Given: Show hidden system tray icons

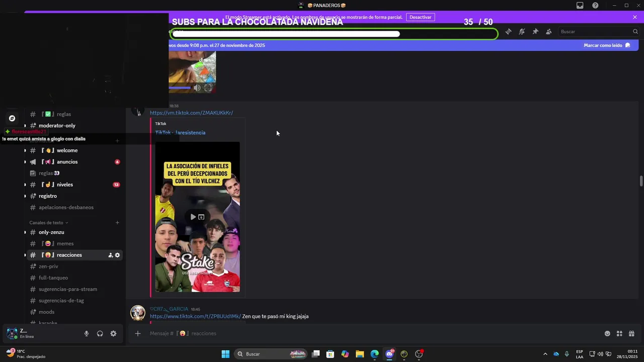Looking at the screenshot, I should 545,354.
